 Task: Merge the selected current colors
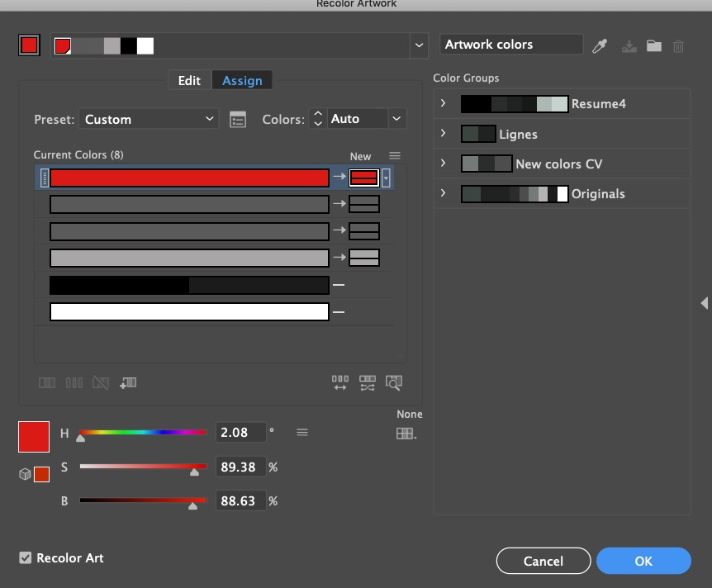tap(47, 382)
